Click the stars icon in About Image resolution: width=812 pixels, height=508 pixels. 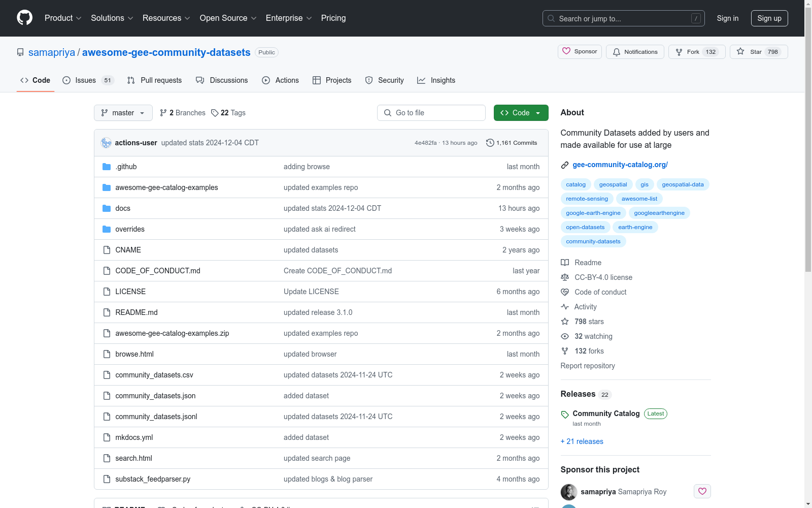[x=565, y=322]
